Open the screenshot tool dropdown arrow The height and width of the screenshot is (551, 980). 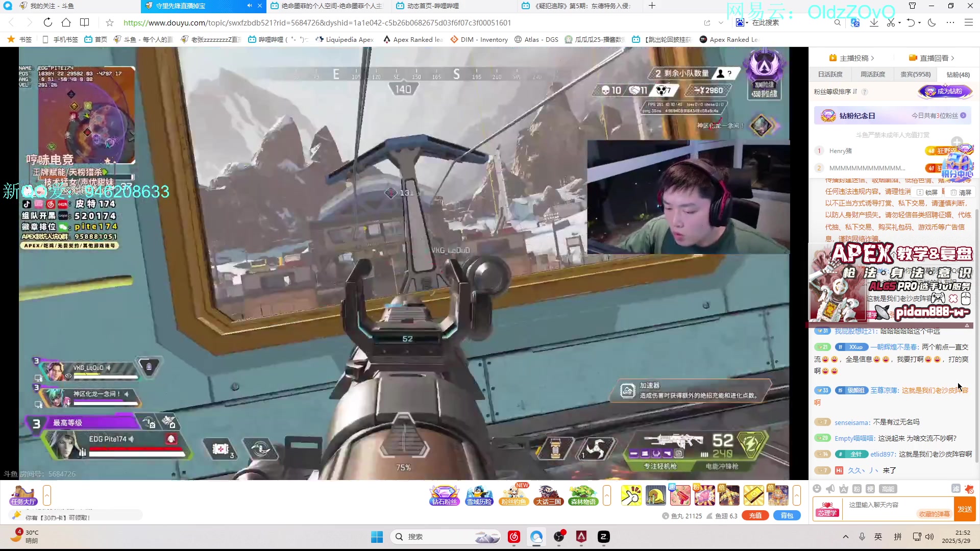899,22
